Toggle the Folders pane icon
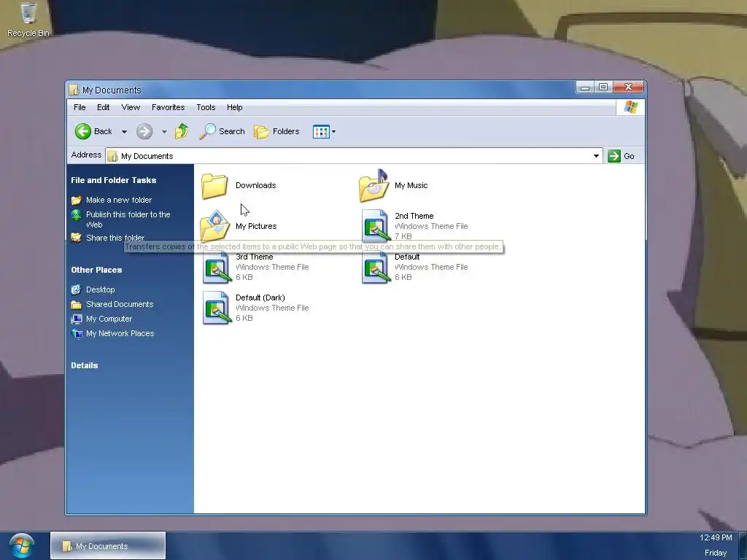 261,131
